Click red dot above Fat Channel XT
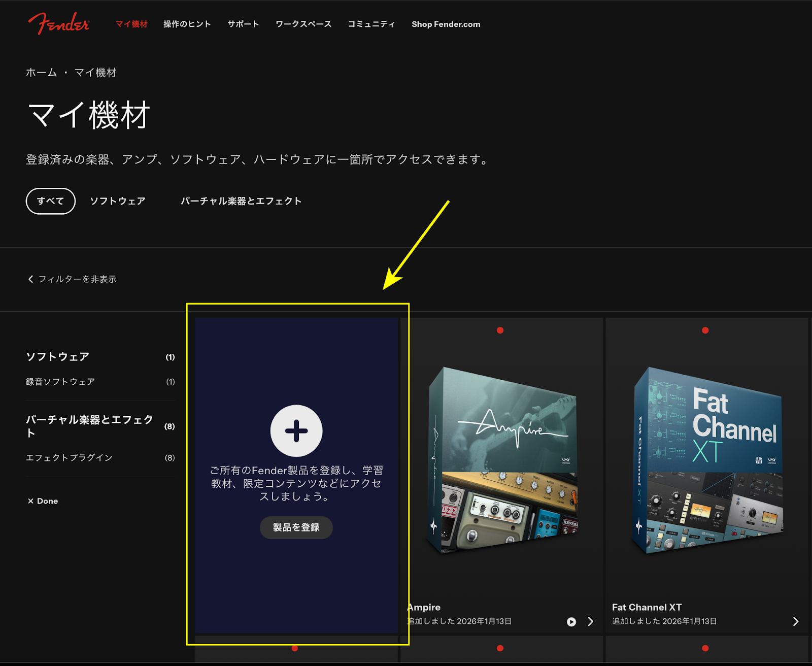Viewport: 812px width, 666px height. [x=705, y=330]
